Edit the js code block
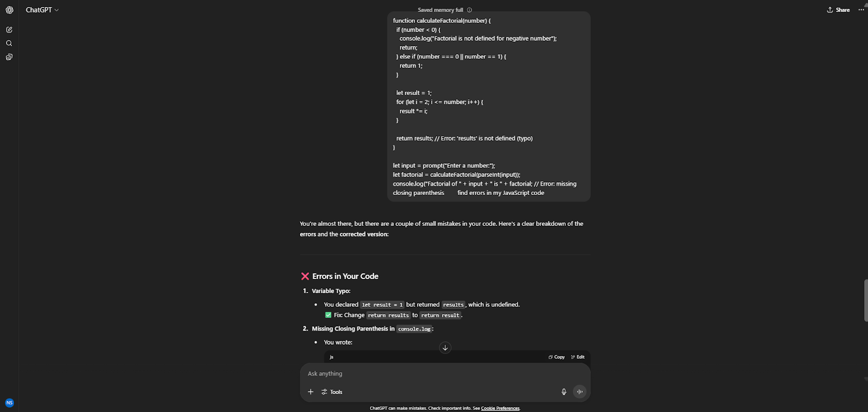 [x=578, y=357]
